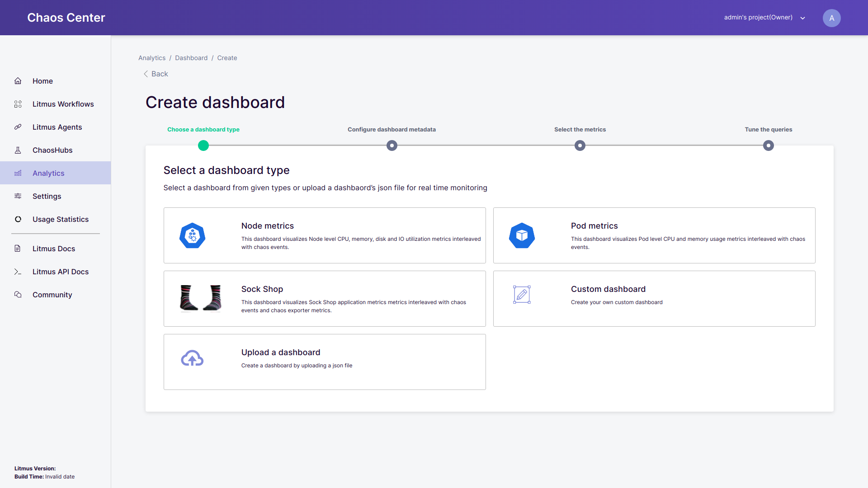The width and height of the screenshot is (868, 488).
Task: Click the Analytics breadcrumb link
Action: pyautogui.click(x=152, y=58)
